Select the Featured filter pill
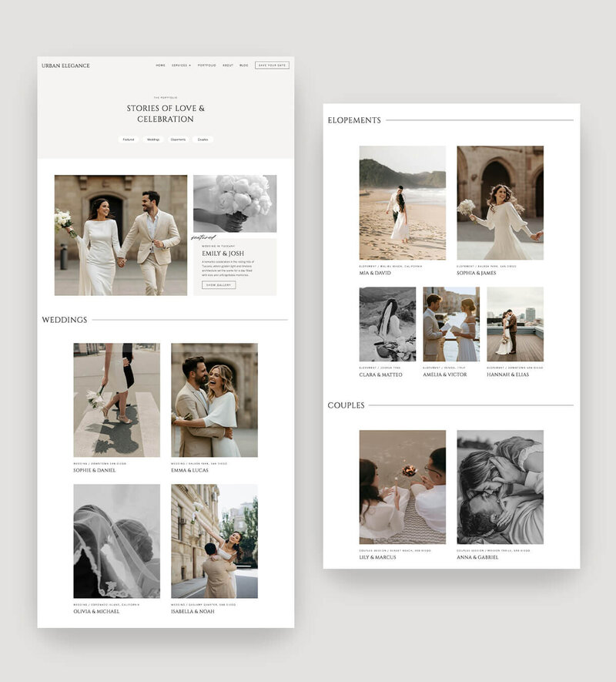 coord(129,139)
